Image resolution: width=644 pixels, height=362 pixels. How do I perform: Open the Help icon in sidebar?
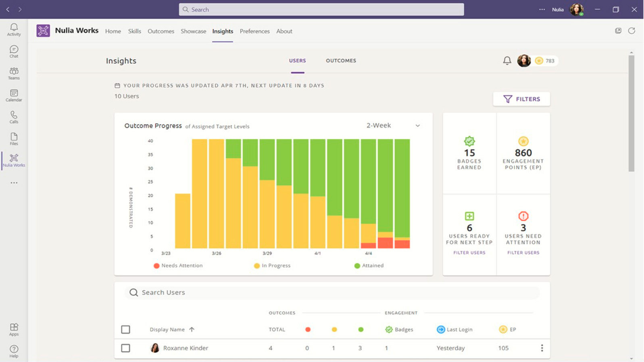(x=14, y=351)
